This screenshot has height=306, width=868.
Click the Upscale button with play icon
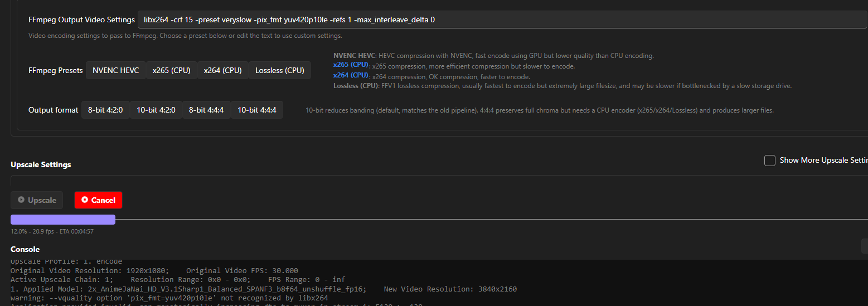pyautogui.click(x=37, y=200)
